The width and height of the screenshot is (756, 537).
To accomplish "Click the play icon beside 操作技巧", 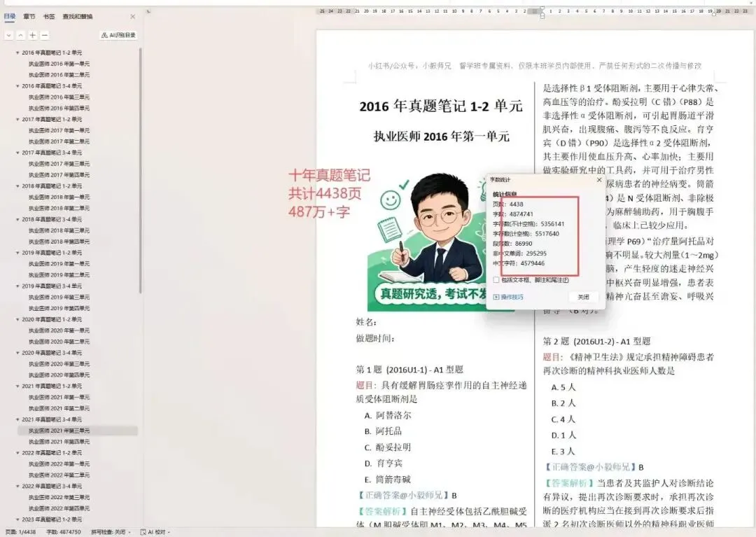I will coord(496,297).
